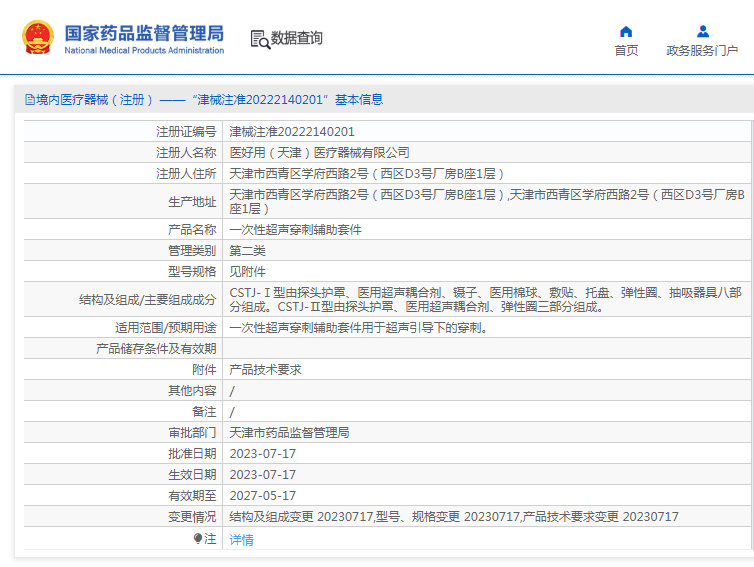The height and width of the screenshot is (567, 754).
Task: Select product name 一次性超声穿刺辅助套件
Action: [295, 230]
